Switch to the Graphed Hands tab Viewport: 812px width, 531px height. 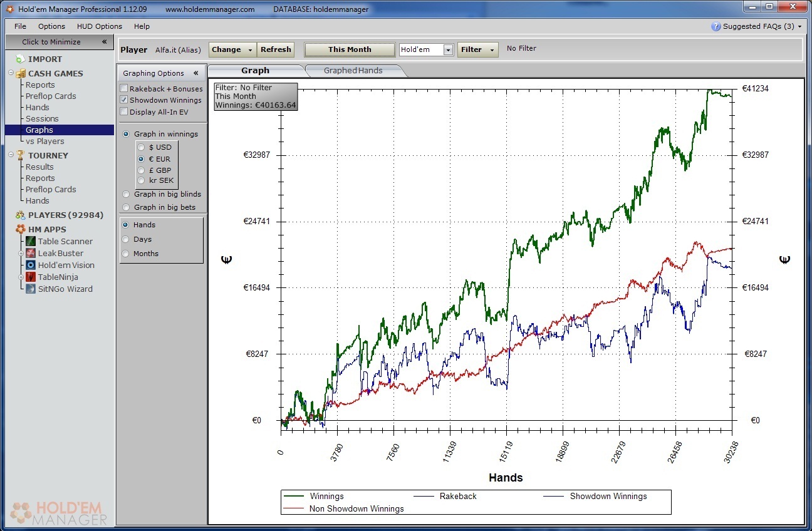pyautogui.click(x=353, y=70)
